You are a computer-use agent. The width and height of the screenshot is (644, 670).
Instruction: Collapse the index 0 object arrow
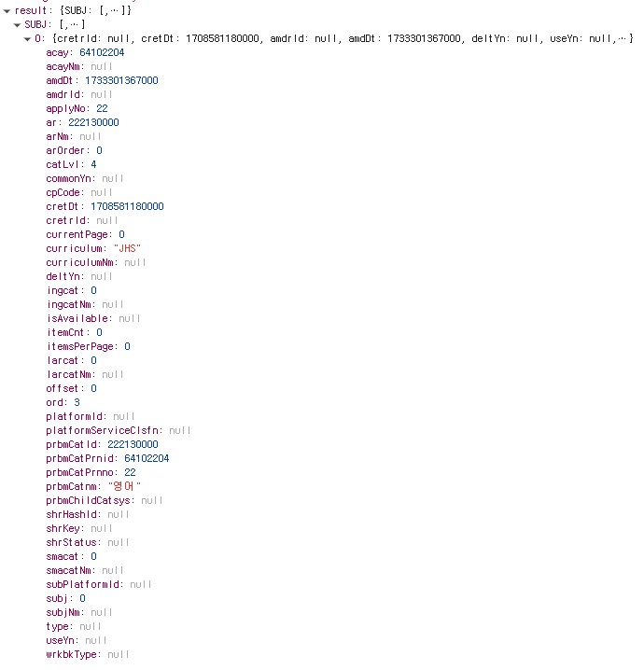tap(27, 38)
